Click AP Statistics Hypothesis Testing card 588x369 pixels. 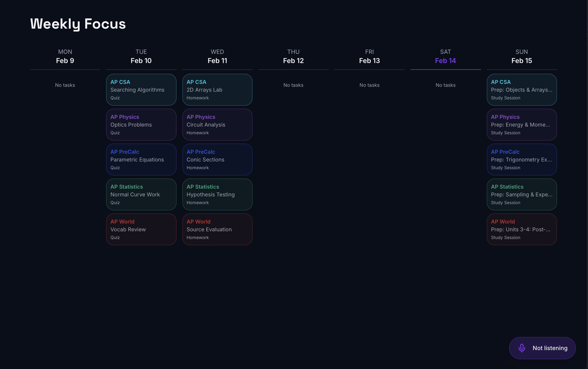(217, 194)
